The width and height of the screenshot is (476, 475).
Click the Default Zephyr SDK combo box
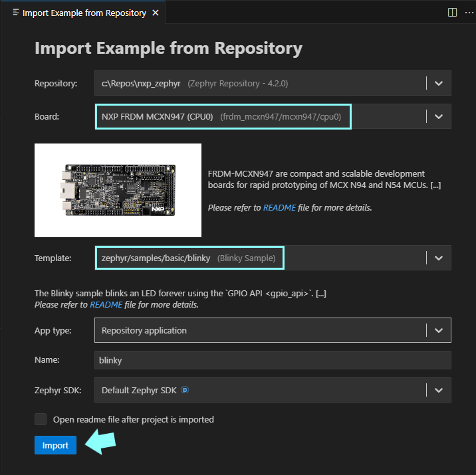[273, 390]
